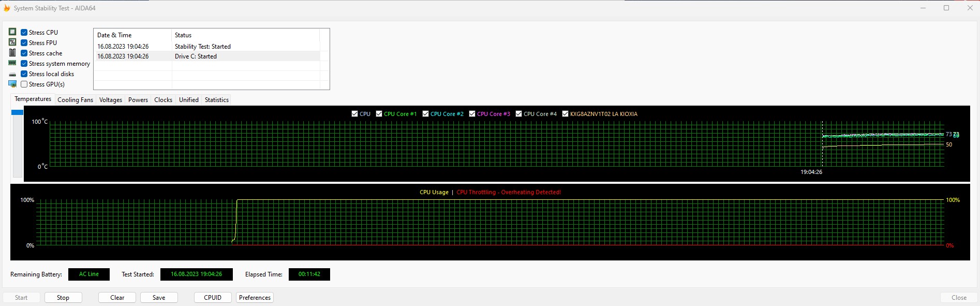Image resolution: width=980 pixels, height=306 pixels.
Task: Open the Clocks tab
Action: coord(163,100)
